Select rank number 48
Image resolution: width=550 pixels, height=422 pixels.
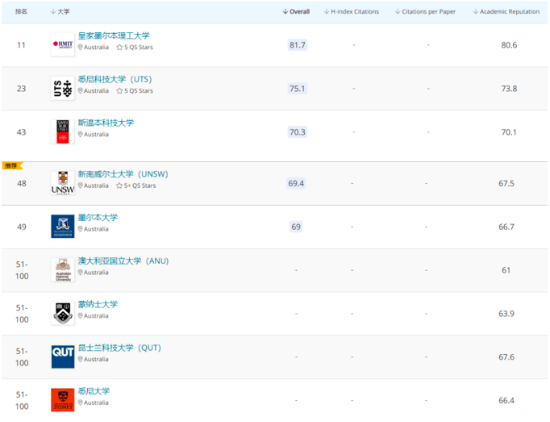pyautogui.click(x=22, y=183)
